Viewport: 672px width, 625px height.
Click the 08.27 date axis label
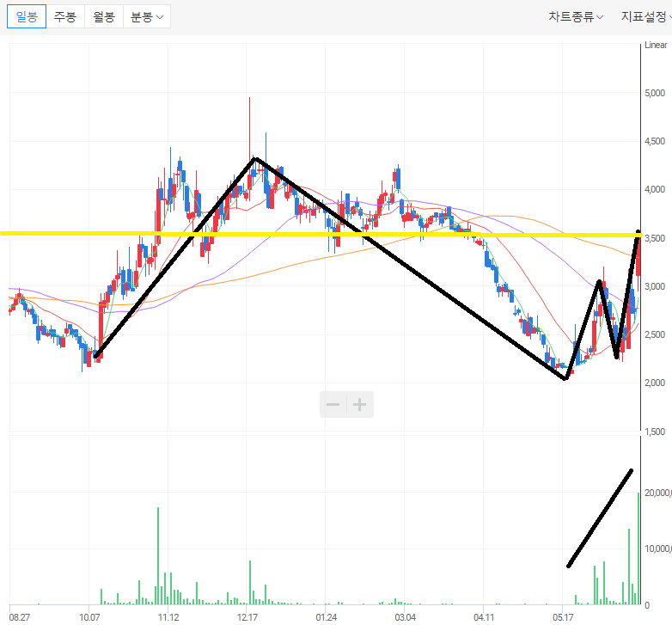pos(20,617)
